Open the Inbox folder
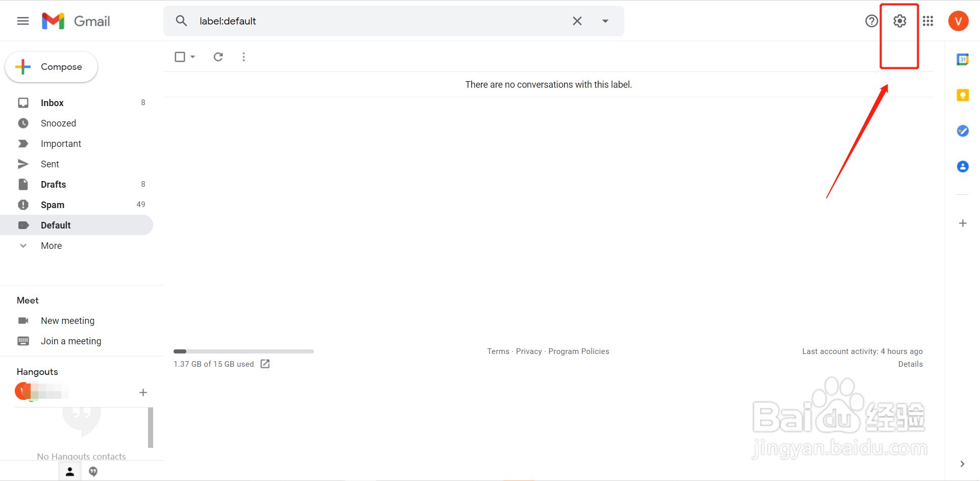The height and width of the screenshot is (481, 980). pyautogui.click(x=52, y=103)
